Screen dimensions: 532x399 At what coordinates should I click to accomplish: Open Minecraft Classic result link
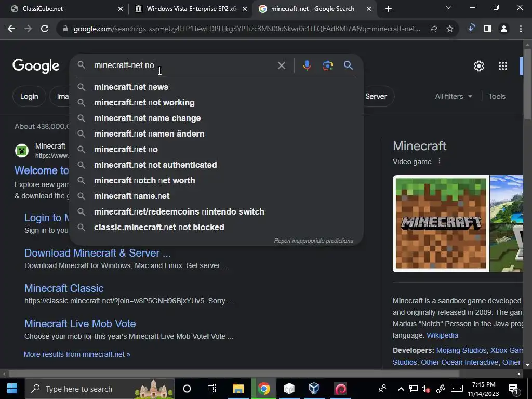pos(64,288)
